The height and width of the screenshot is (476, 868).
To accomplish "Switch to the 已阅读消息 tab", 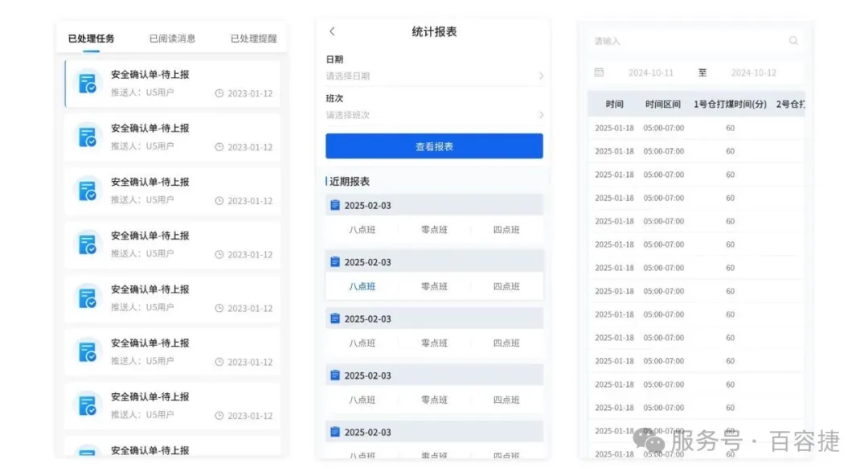I will [x=172, y=38].
